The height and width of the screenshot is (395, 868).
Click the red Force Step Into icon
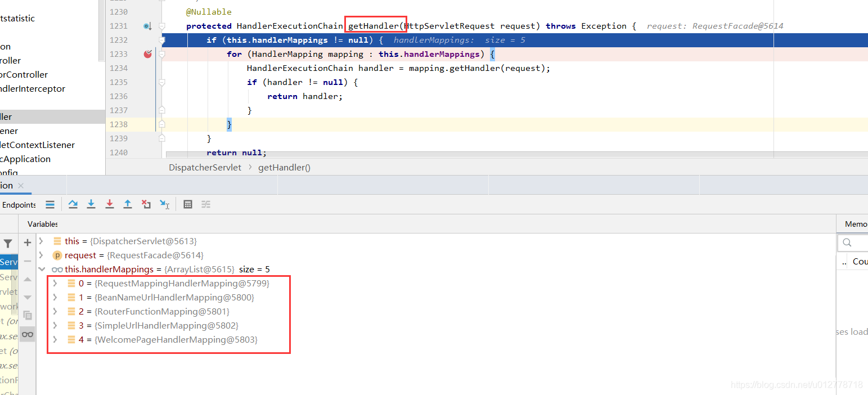click(x=110, y=204)
